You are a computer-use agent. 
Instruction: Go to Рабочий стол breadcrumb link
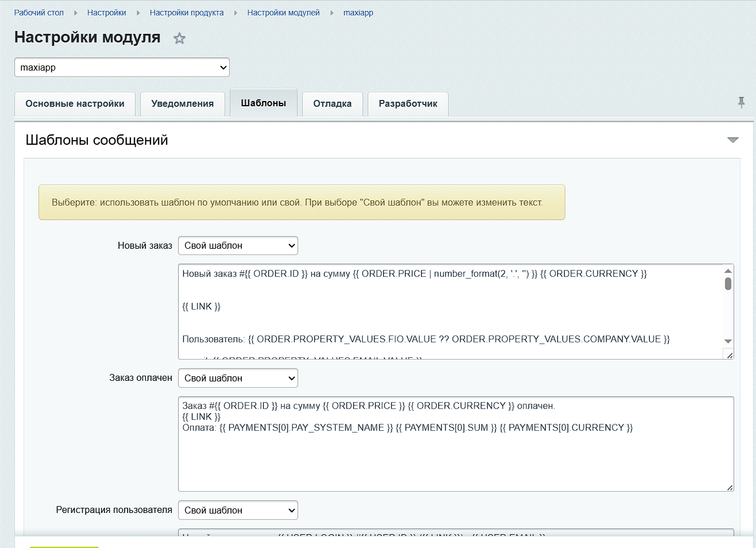[39, 13]
